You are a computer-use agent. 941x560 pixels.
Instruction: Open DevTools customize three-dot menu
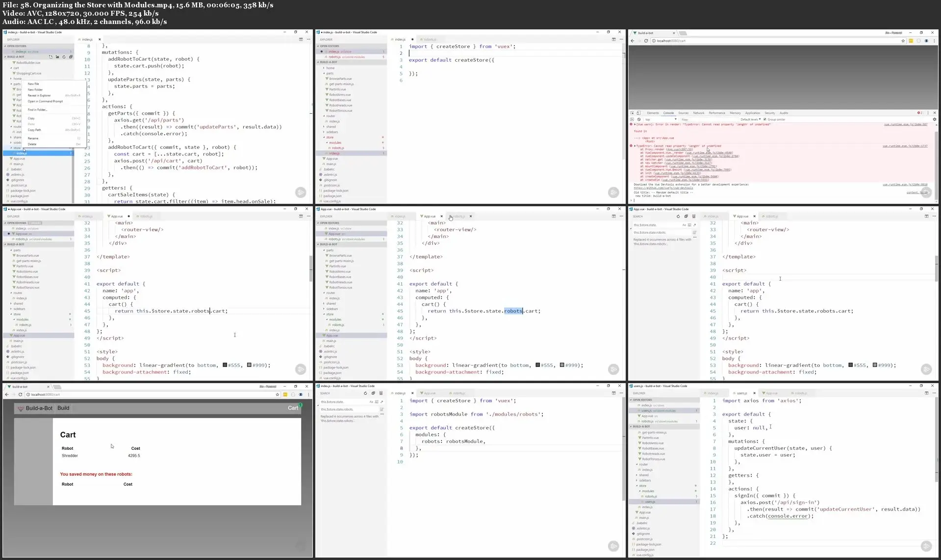click(x=928, y=113)
